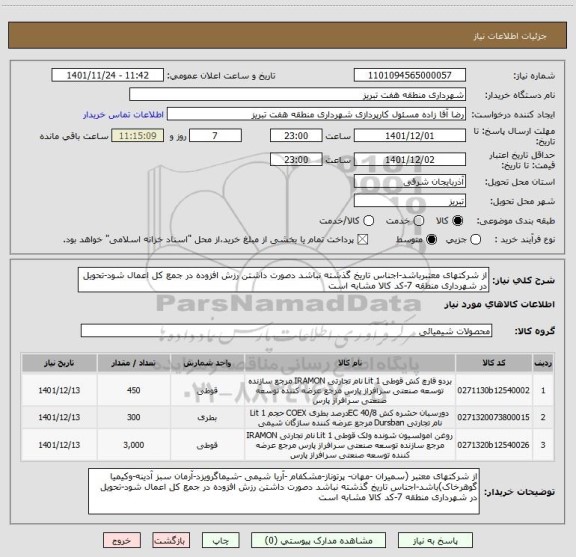
Task: Click the روغن امولسیون product name cell
Action: [350, 445]
